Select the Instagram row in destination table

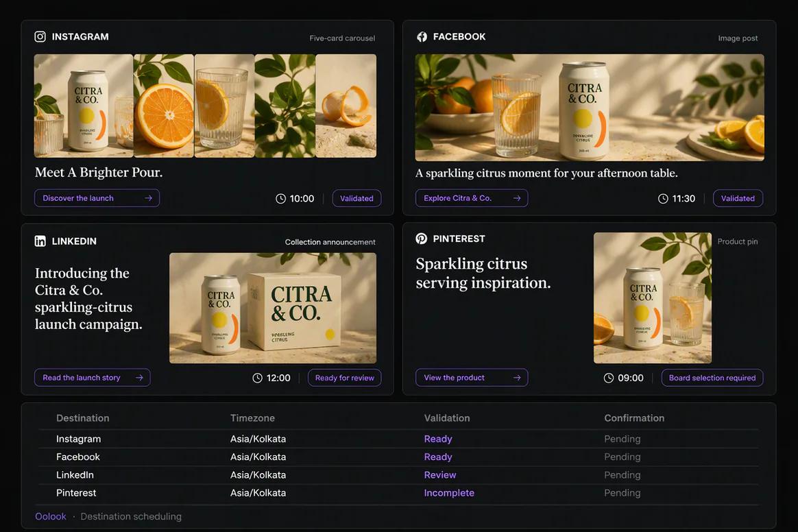click(398, 439)
